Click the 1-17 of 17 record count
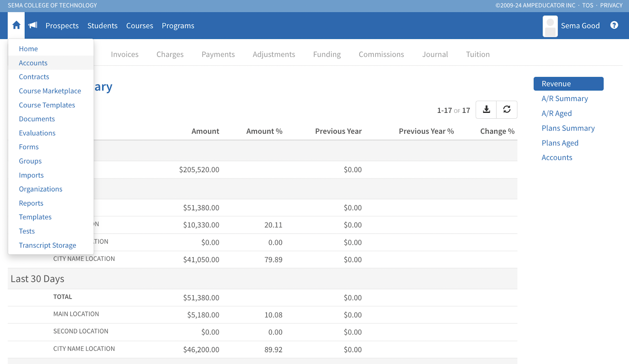 pos(454,110)
